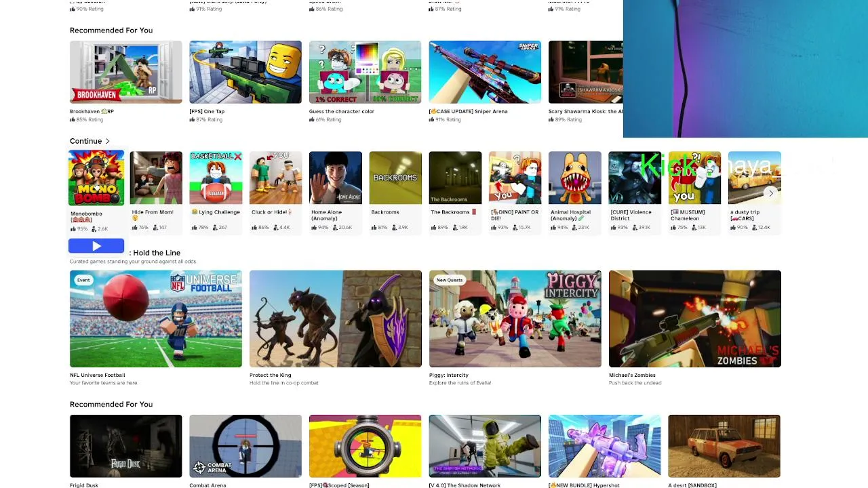Click the 'Cluck or Hide!' title text
Screen dimensions: 868x488
pyautogui.click(x=272, y=212)
